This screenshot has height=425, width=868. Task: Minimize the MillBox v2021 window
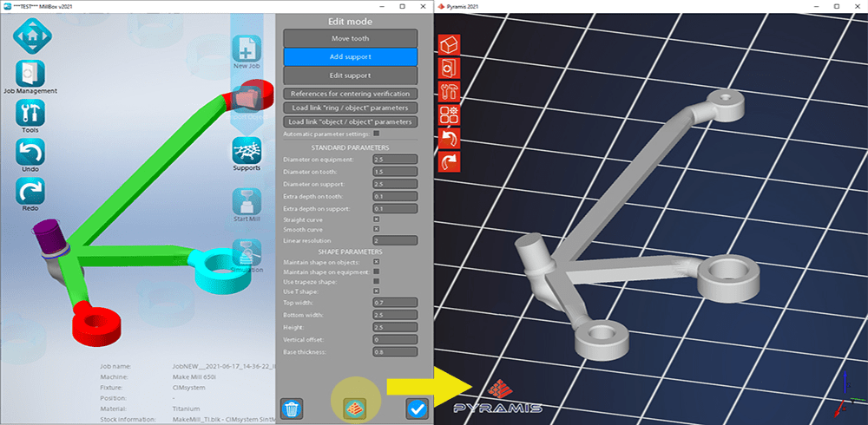381,6
